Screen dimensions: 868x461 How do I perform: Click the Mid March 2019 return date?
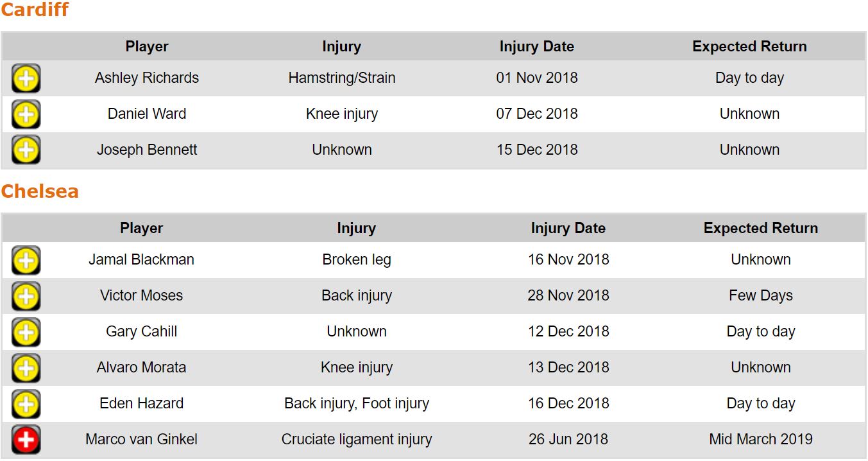pyautogui.click(x=760, y=439)
